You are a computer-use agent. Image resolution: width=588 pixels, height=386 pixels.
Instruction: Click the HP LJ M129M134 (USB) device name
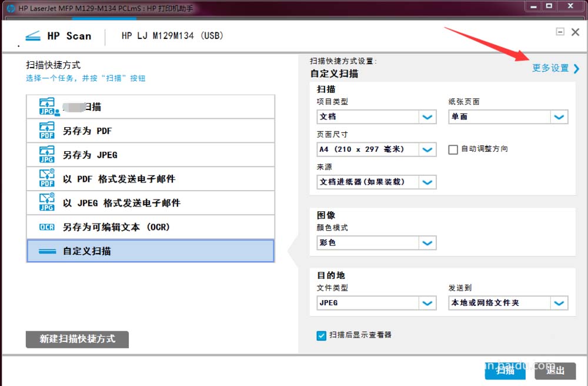(x=172, y=36)
